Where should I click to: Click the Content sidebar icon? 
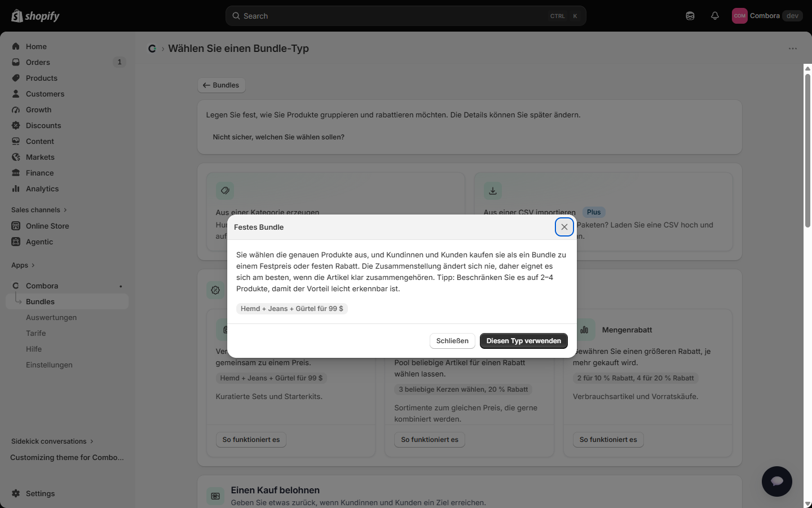pyautogui.click(x=16, y=141)
